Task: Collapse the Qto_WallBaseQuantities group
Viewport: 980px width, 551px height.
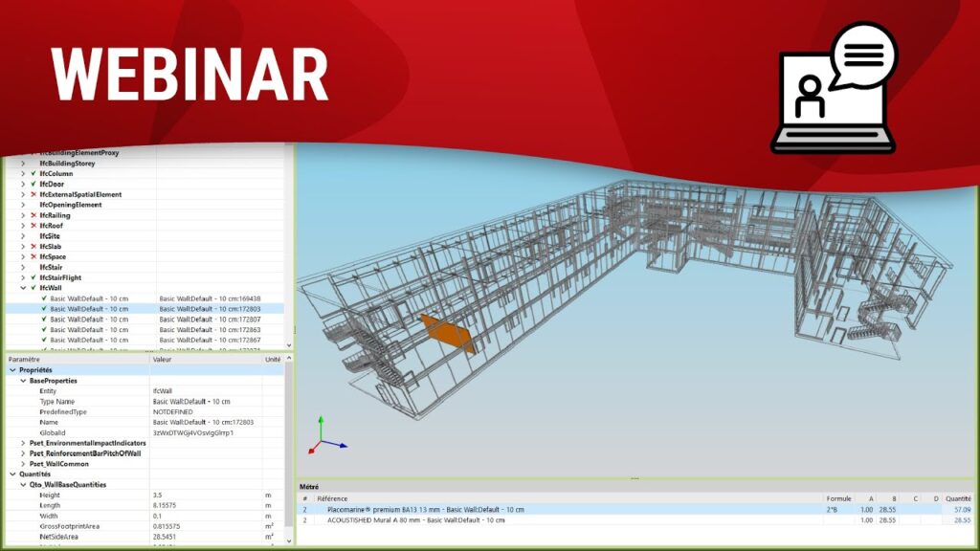Action: tap(23, 485)
